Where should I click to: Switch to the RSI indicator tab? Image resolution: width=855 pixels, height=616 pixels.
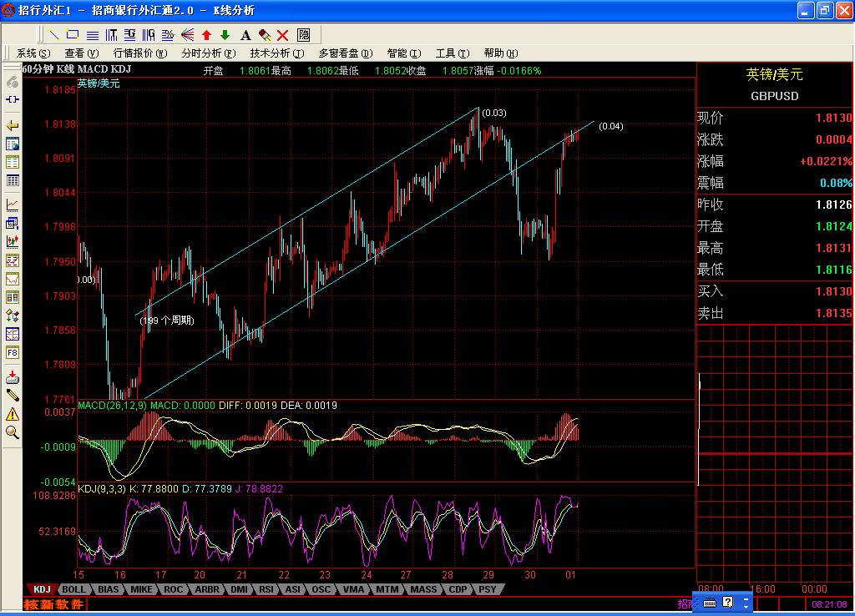coord(266,589)
